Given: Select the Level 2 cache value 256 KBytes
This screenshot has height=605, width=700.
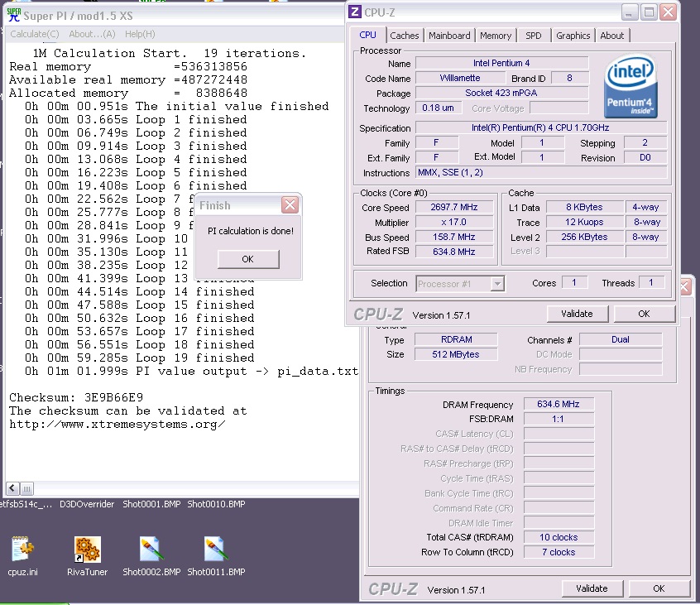Looking at the screenshot, I should click(x=584, y=237).
